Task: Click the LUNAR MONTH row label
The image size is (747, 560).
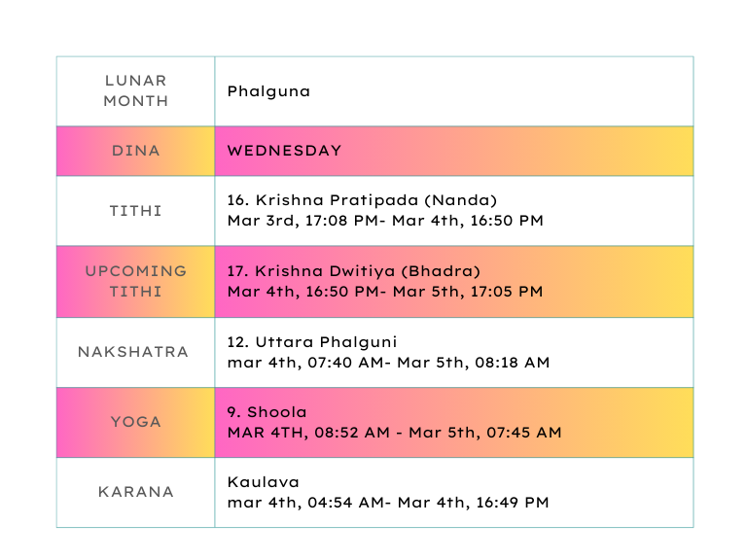Action: click(135, 90)
